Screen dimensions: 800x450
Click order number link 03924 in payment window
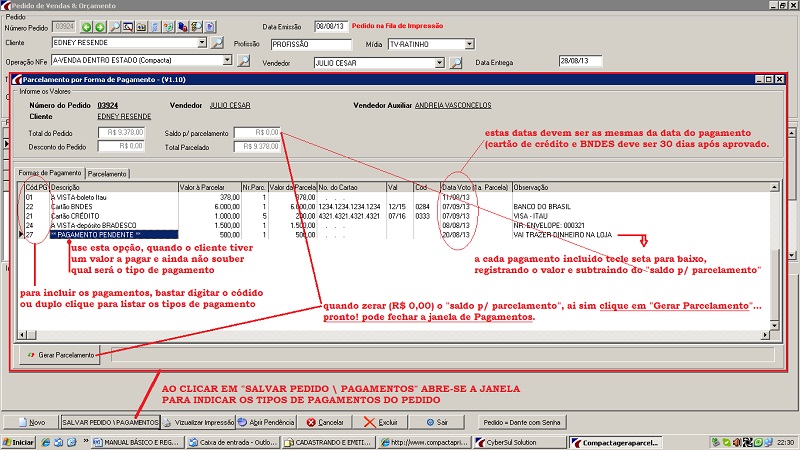tap(108, 105)
